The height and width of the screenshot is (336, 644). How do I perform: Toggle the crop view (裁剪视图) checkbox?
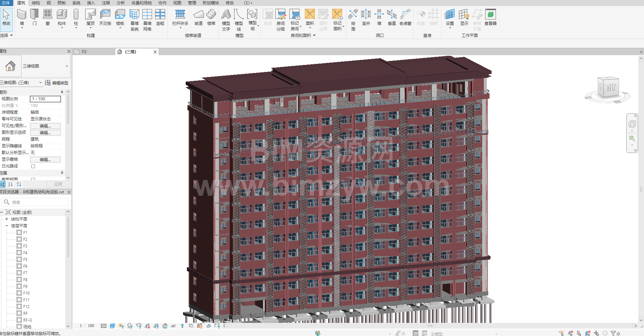(33, 180)
